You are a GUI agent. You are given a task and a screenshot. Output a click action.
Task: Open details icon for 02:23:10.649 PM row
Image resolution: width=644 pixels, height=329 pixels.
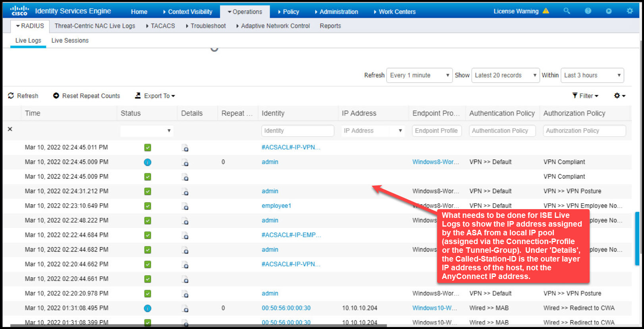(x=185, y=206)
